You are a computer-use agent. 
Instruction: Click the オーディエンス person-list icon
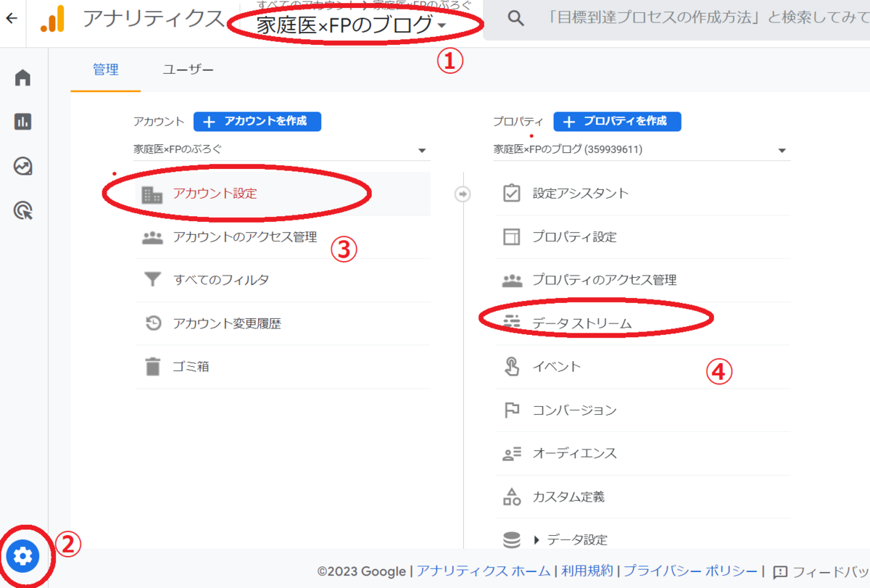click(x=512, y=453)
